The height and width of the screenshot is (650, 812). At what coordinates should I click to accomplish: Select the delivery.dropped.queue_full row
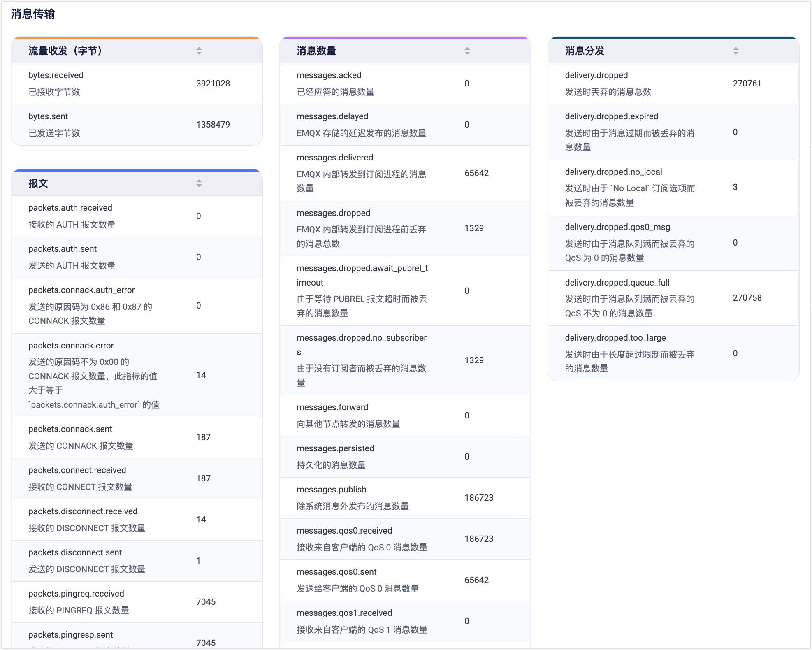tap(673, 298)
